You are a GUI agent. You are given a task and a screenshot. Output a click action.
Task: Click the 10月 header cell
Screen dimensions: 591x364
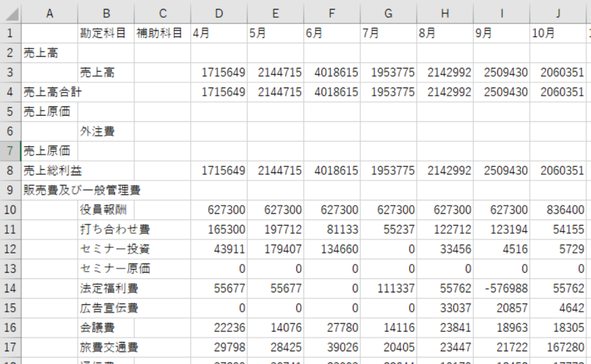[558, 33]
